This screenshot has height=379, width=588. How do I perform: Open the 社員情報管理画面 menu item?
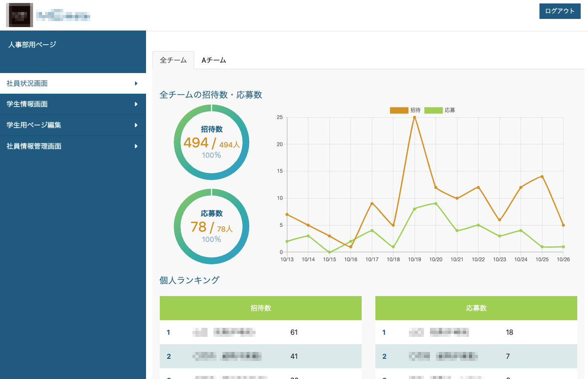pyautogui.click(x=34, y=146)
